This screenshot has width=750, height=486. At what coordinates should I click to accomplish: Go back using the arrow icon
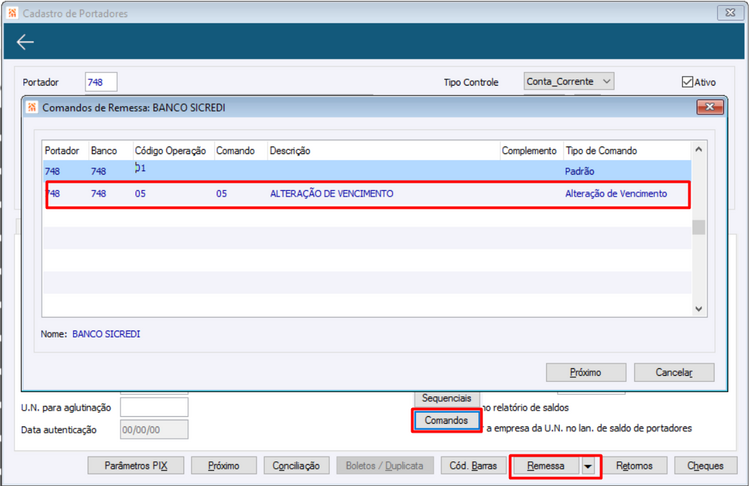coord(25,42)
